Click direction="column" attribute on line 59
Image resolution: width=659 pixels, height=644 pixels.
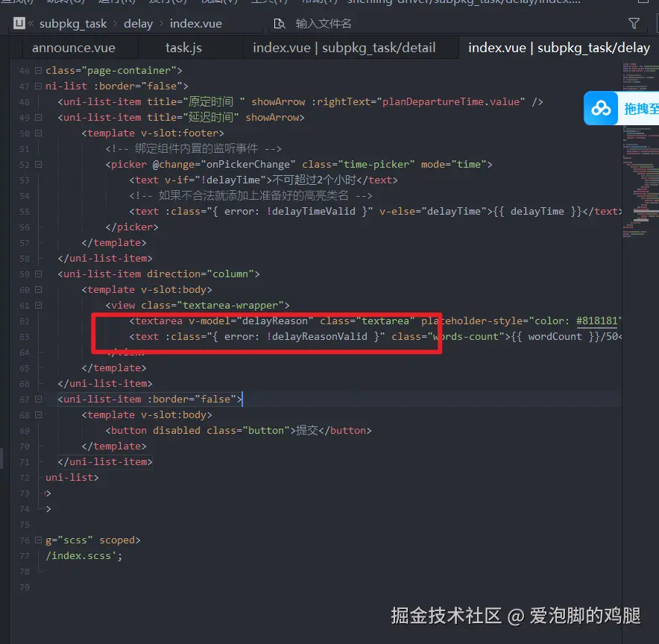201,274
